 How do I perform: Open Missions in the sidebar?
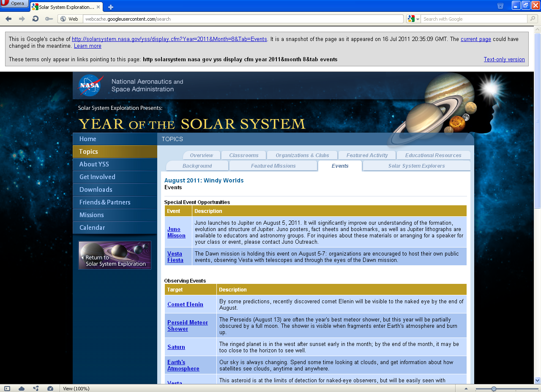(x=115, y=215)
